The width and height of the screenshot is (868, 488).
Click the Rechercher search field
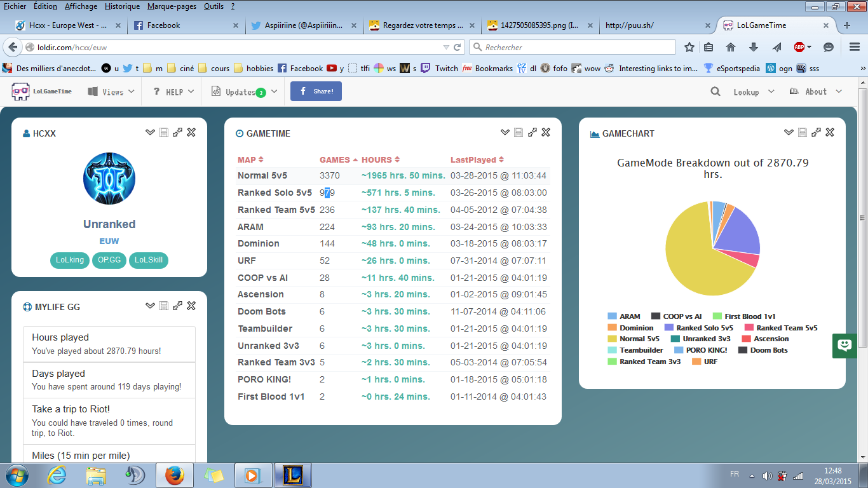[573, 47]
